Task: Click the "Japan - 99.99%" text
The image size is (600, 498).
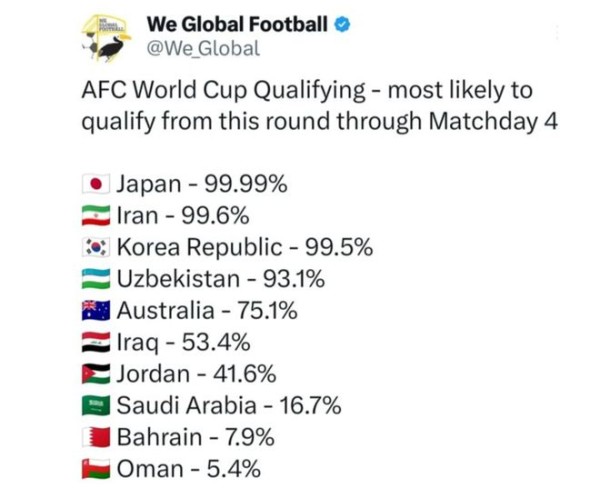Action: click(202, 183)
